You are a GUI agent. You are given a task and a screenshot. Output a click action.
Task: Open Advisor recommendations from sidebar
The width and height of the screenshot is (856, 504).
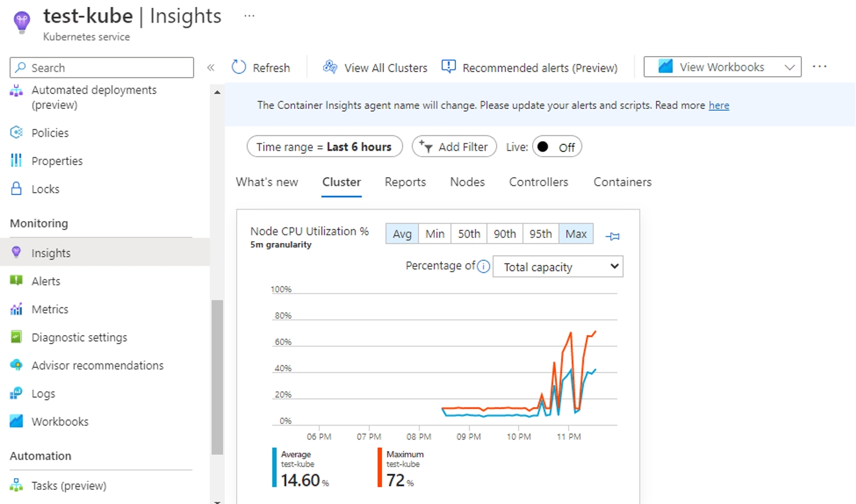click(97, 365)
